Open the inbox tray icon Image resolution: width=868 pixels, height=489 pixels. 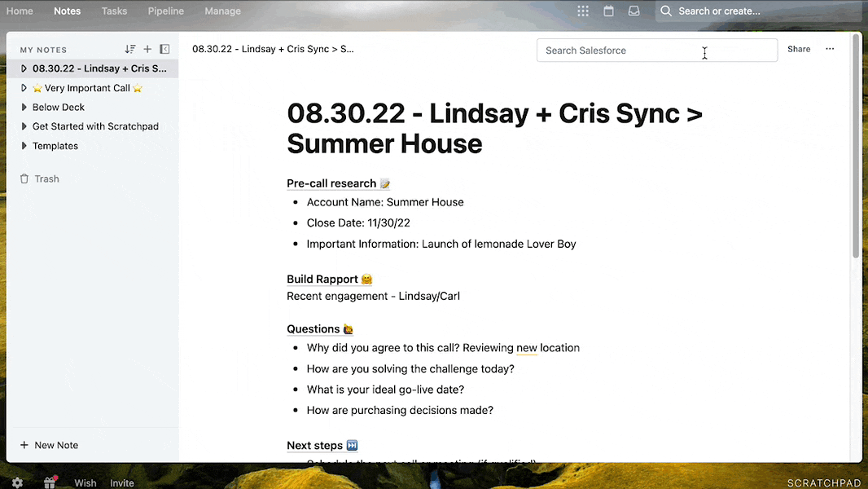633,11
